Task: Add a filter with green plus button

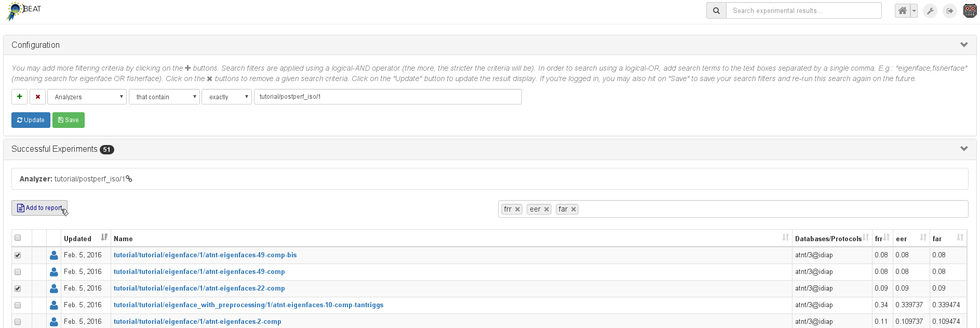Action: 19,97
